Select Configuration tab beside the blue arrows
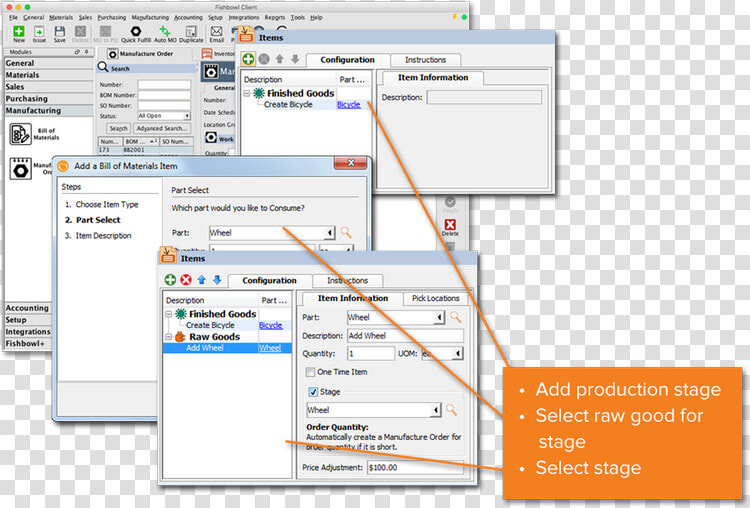Image resolution: width=750 pixels, height=508 pixels. (x=269, y=280)
